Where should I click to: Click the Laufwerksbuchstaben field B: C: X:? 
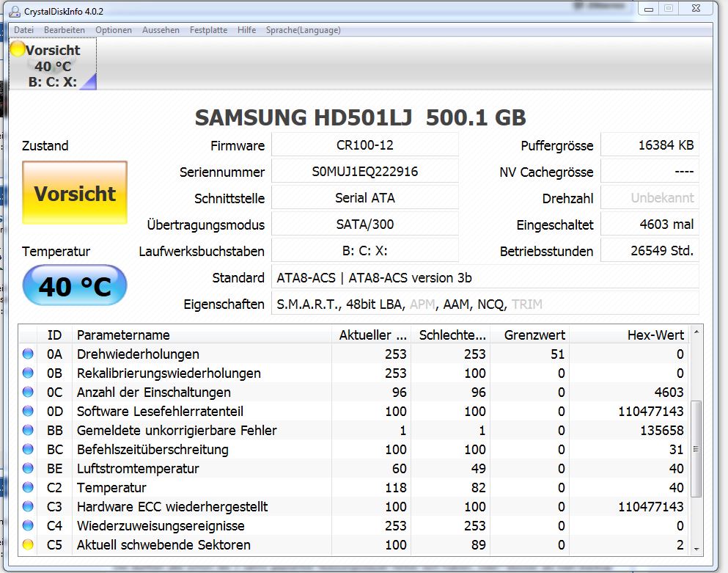pos(365,251)
